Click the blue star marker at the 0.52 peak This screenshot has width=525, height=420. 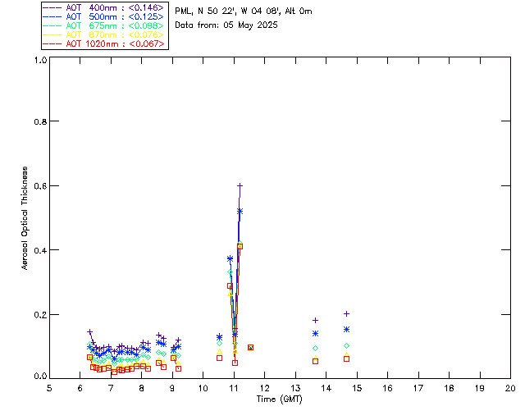(240, 212)
